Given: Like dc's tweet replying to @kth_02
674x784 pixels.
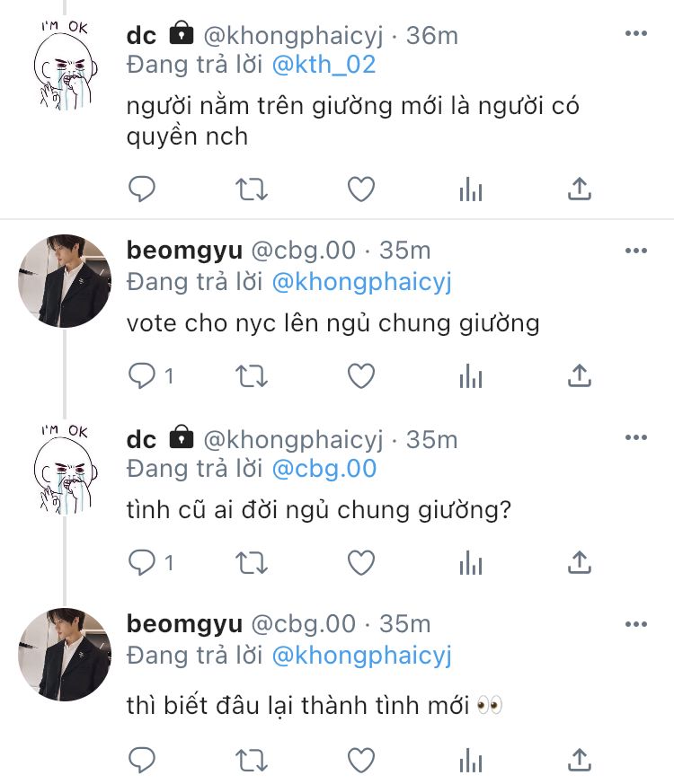Looking at the screenshot, I should pos(361,189).
